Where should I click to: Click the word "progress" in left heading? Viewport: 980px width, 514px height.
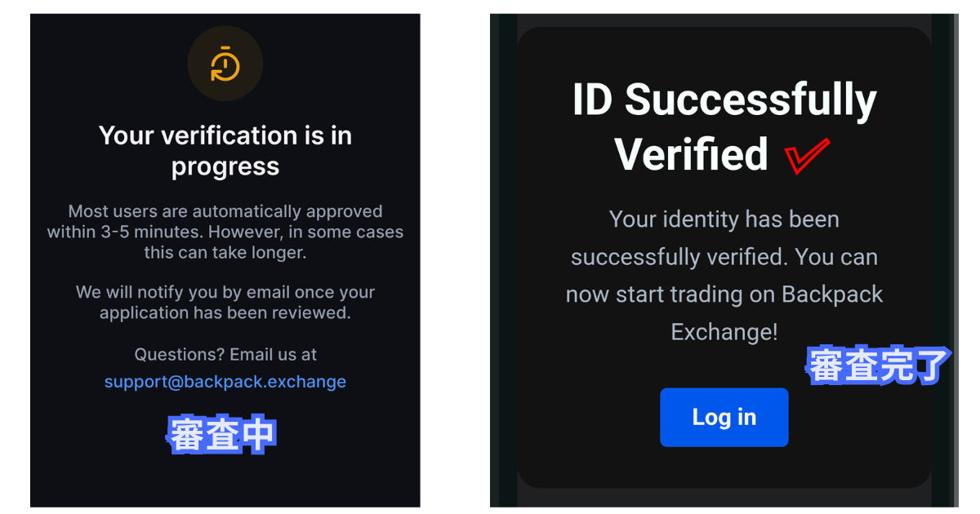coord(225,166)
